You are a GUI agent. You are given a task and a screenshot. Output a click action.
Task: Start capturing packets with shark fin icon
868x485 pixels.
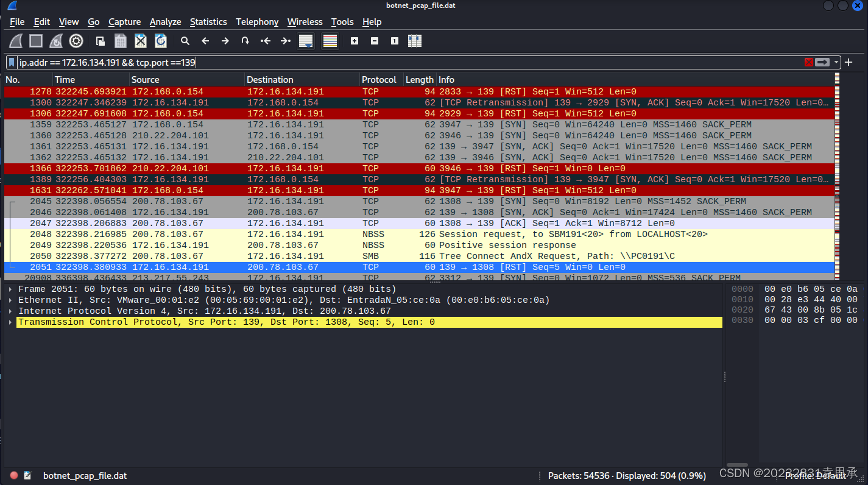(16, 41)
